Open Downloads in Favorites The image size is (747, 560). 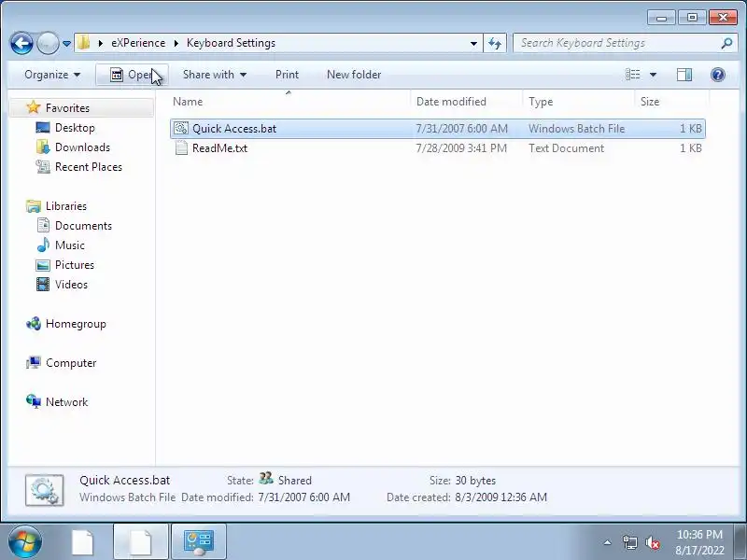pos(82,147)
